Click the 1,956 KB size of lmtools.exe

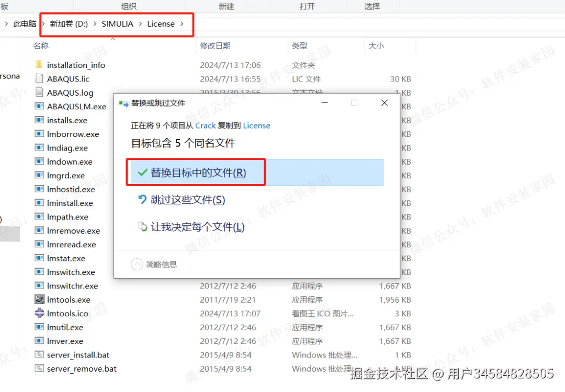(x=395, y=299)
